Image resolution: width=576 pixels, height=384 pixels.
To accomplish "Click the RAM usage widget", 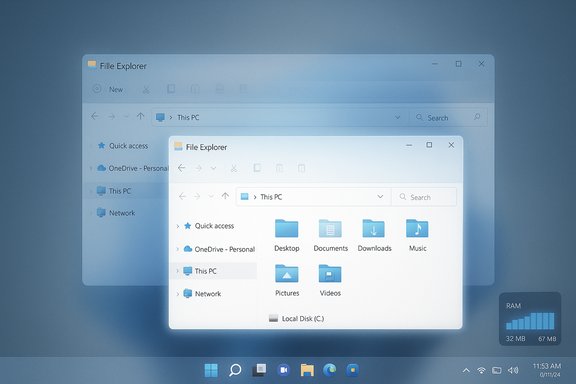I will (530, 319).
